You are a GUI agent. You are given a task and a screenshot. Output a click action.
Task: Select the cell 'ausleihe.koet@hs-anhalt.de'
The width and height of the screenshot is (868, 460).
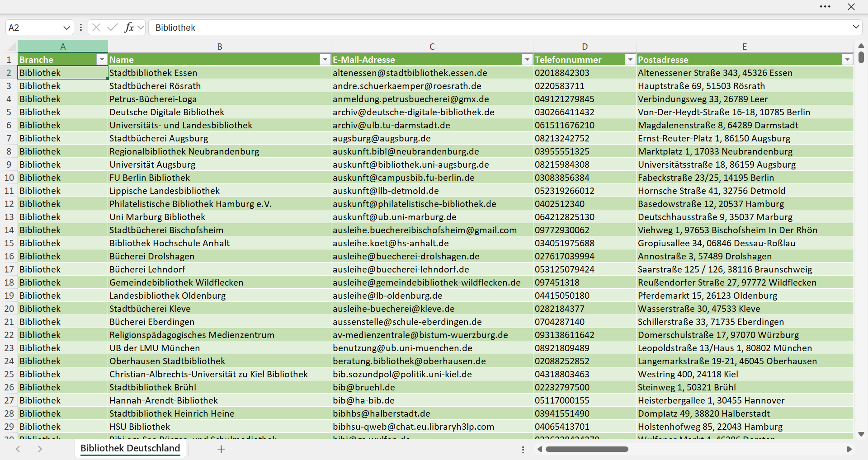click(x=432, y=243)
